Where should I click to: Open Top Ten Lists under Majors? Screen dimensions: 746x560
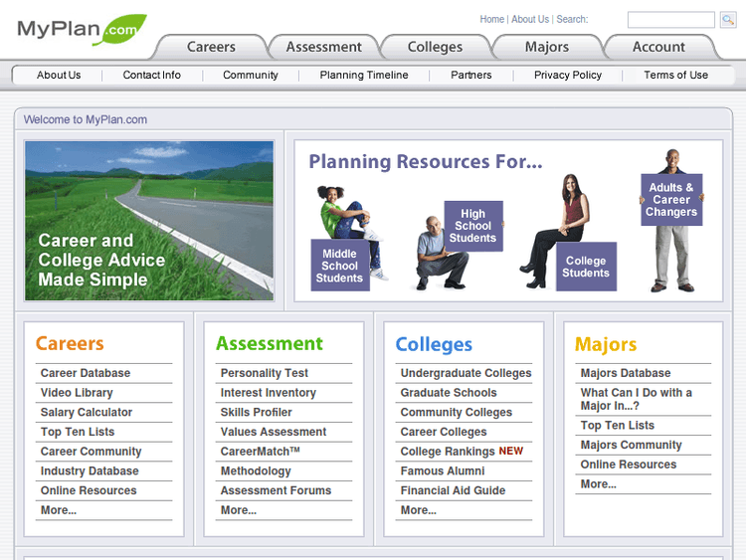[617, 426]
